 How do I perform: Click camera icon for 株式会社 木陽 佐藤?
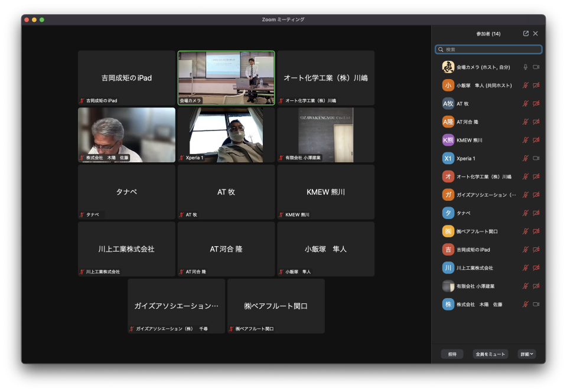(x=536, y=305)
